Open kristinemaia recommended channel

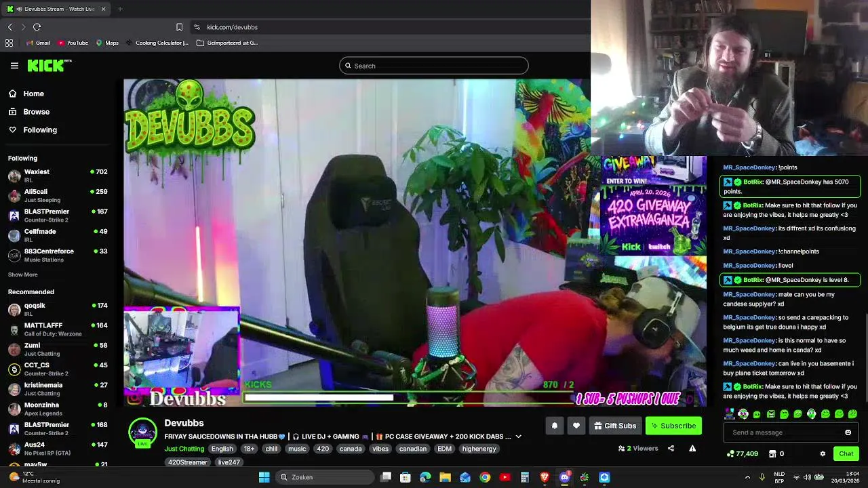click(x=58, y=389)
